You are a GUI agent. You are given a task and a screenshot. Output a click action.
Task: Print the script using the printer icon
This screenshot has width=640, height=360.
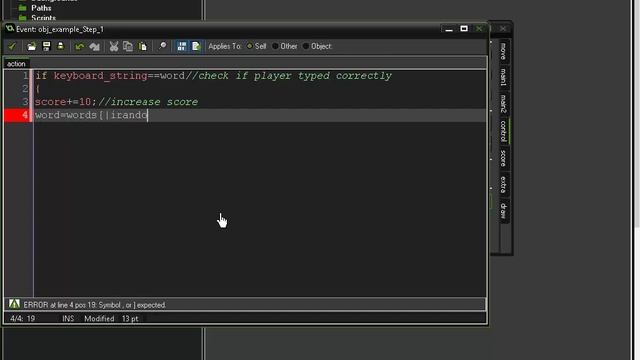[x=60, y=46]
